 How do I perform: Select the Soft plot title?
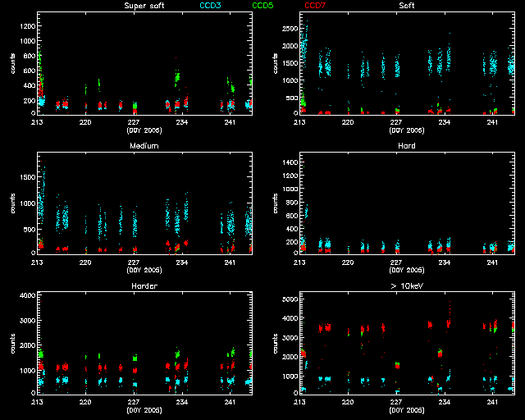pos(406,6)
